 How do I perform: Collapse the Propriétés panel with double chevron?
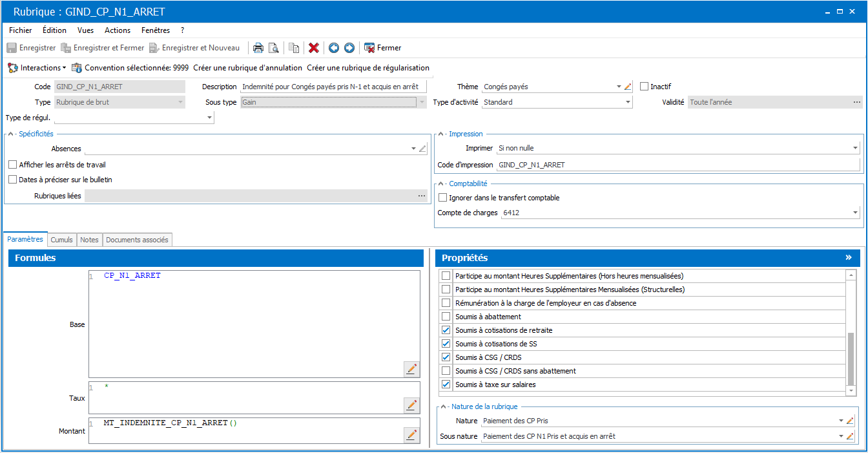[x=849, y=258]
